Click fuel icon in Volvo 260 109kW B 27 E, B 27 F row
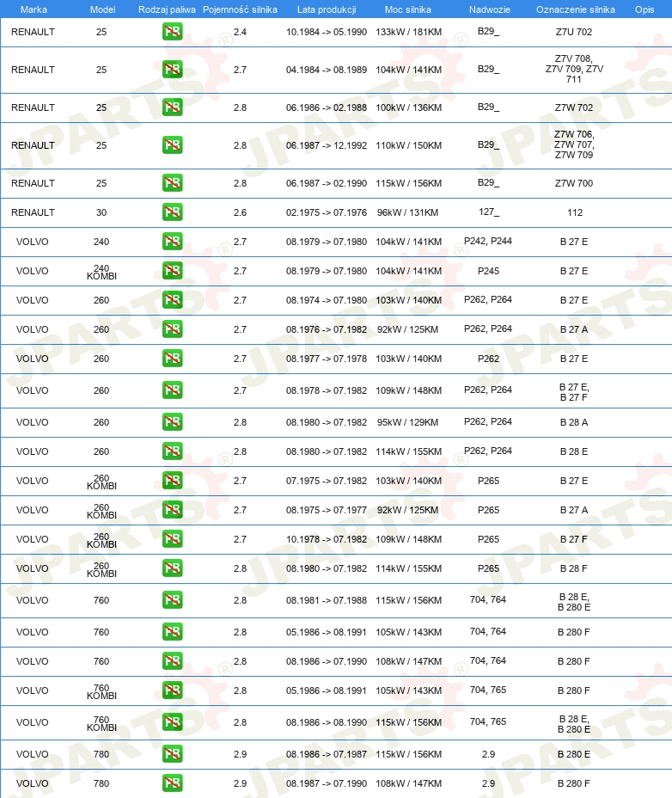Image resolution: width=672 pixels, height=798 pixels. pyautogui.click(x=173, y=390)
